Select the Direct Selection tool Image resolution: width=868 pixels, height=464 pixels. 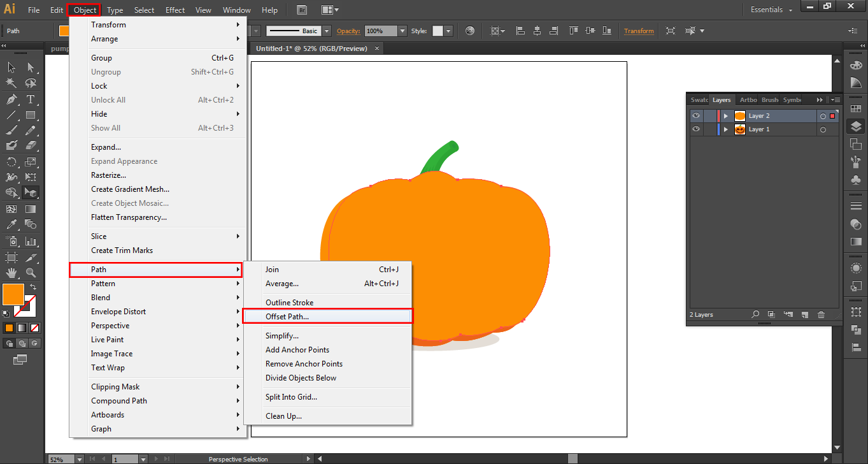coord(30,68)
